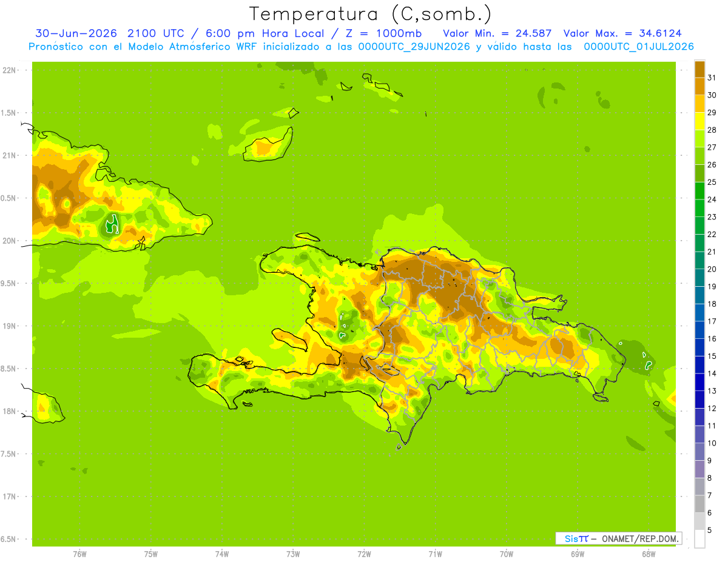Pick the legend swatch between 25 and 26
The height and width of the screenshot is (562, 728).
(699, 173)
